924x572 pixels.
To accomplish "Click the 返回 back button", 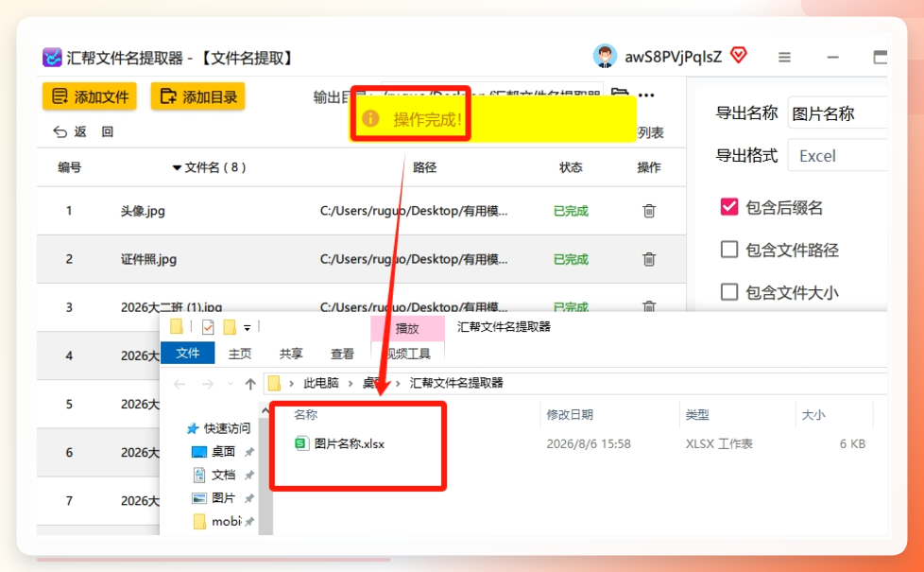I will (84, 131).
